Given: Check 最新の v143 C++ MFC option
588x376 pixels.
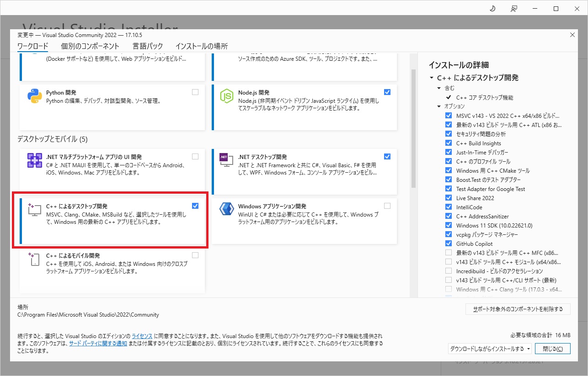Looking at the screenshot, I should pyautogui.click(x=448, y=253).
